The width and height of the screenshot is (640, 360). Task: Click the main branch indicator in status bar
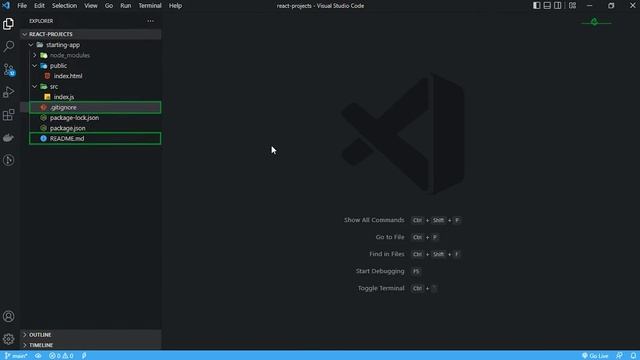[x=16, y=356]
